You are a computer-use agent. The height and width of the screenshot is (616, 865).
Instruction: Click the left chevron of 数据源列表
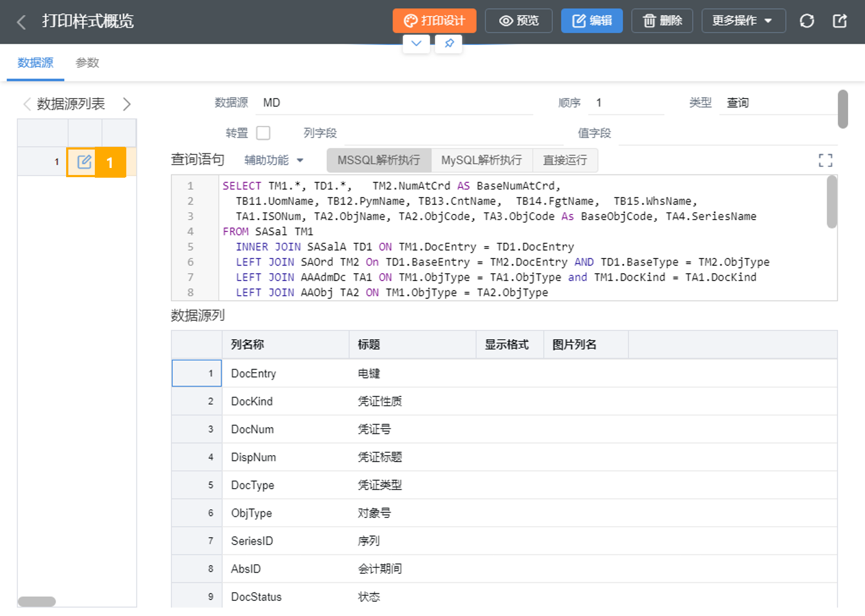(27, 104)
